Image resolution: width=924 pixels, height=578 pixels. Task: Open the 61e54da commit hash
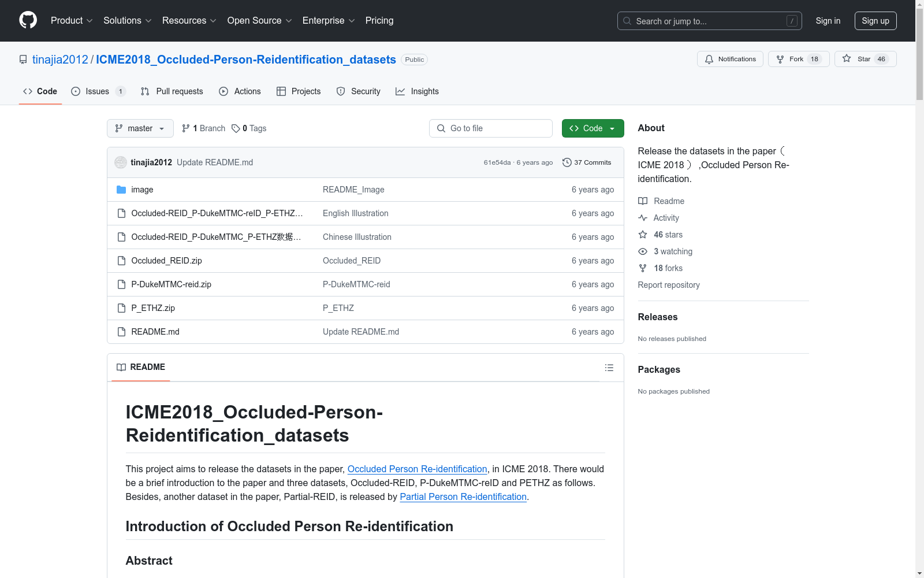497,162
